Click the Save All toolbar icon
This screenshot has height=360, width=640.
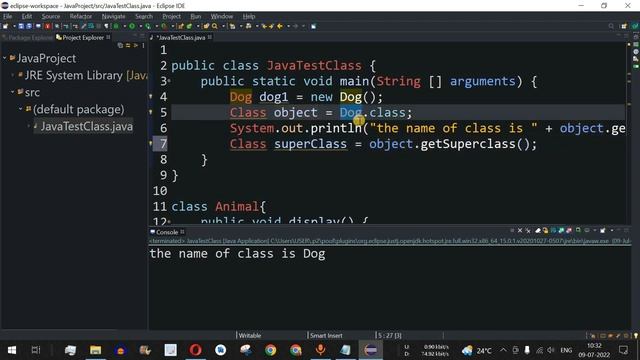[29, 26]
